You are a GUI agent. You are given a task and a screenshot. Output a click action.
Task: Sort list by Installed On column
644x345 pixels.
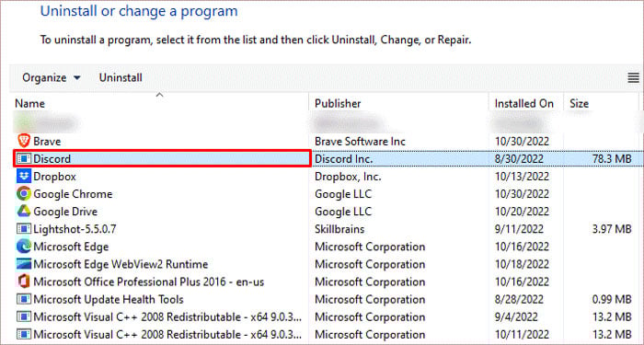coord(525,103)
